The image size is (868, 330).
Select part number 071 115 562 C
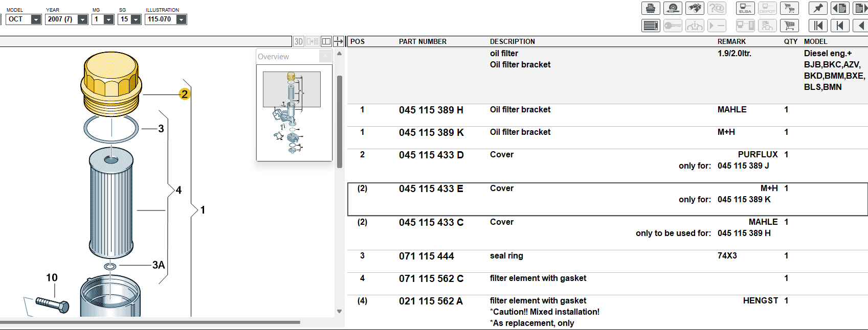click(431, 278)
